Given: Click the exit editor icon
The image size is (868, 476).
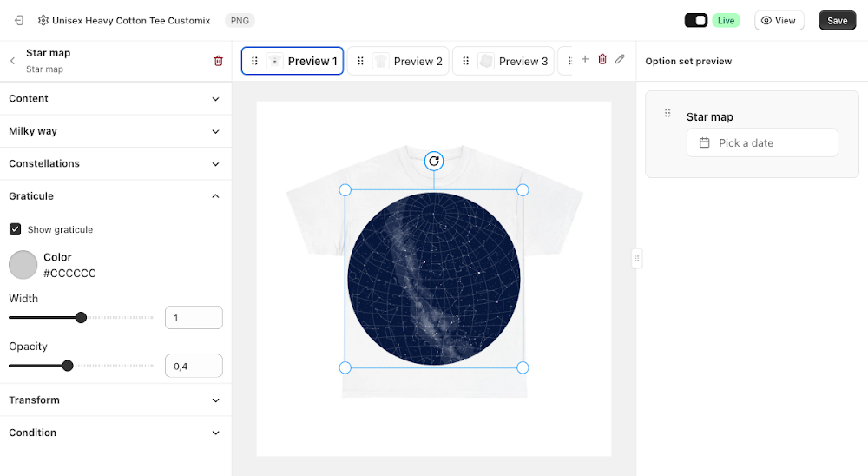Looking at the screenshot, I should pos(19,21).
